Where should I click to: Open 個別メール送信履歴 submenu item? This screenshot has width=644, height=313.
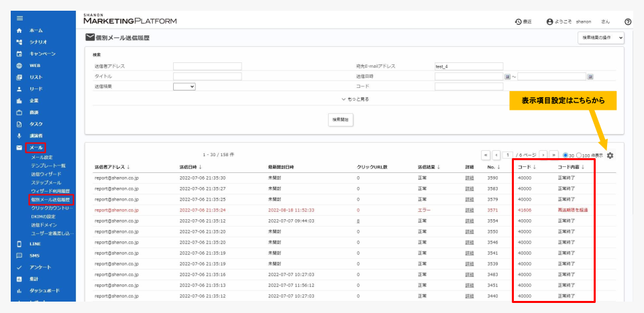(52, 200)
